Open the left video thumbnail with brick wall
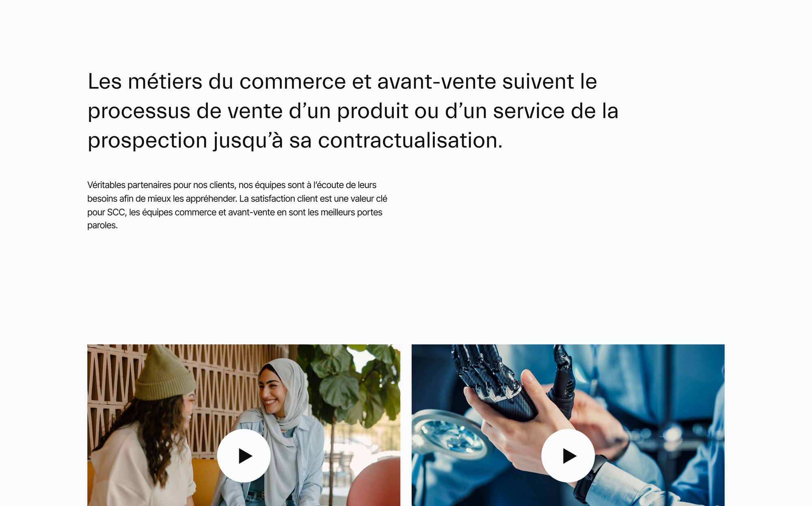 244,425
